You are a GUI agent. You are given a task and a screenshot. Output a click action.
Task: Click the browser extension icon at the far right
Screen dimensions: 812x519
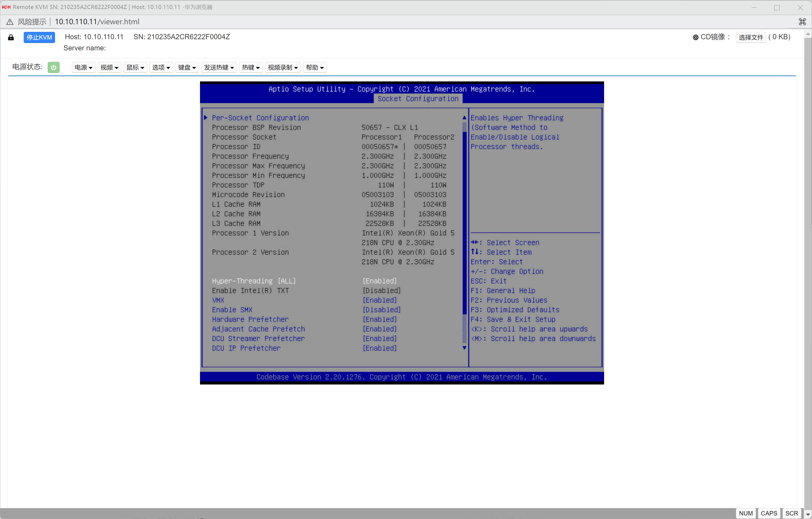(x=802, y=22)
